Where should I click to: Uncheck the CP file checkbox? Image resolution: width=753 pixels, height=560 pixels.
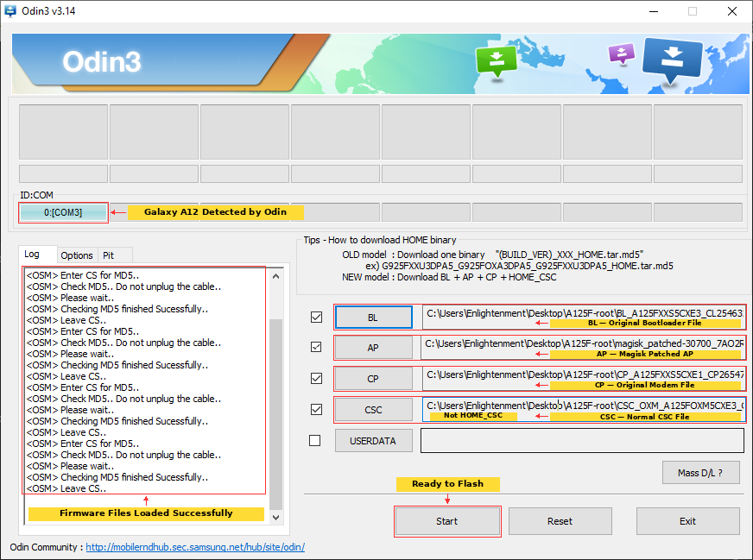[x=316, y=378]
